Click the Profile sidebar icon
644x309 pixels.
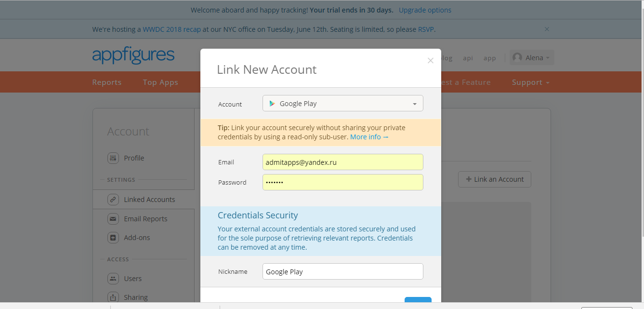click(113, 158)
